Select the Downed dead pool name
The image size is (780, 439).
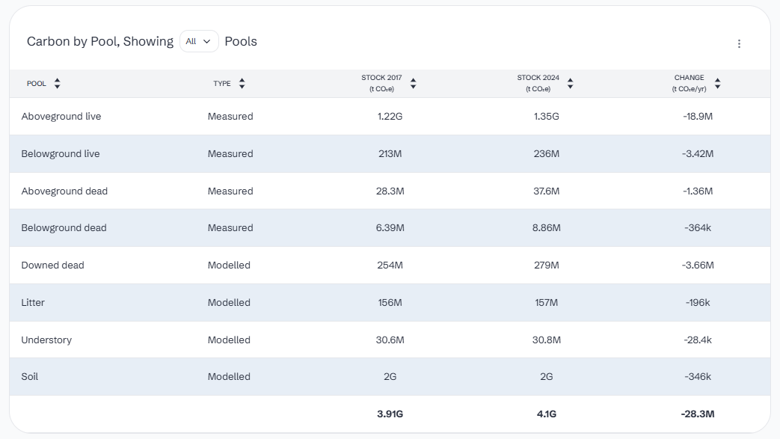point(53,265)
